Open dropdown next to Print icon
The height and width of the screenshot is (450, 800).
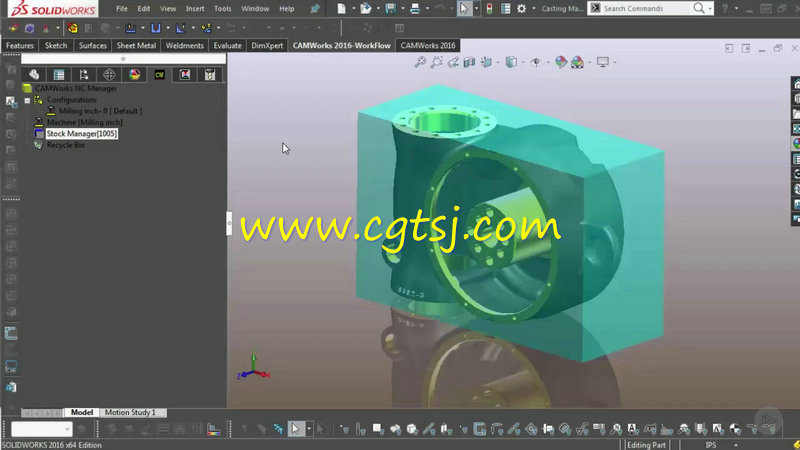(427, 8)
